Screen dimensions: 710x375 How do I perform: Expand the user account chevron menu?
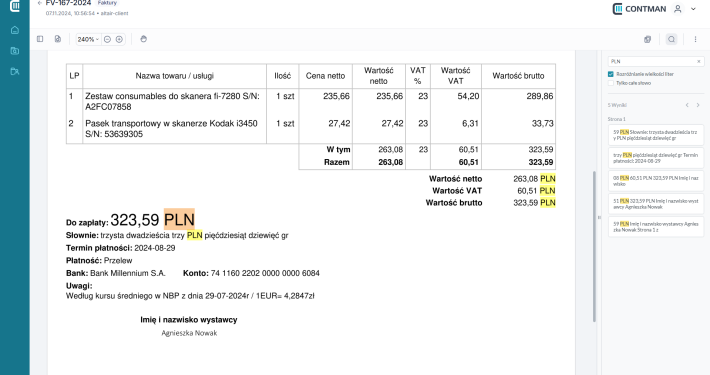point(693,9)
